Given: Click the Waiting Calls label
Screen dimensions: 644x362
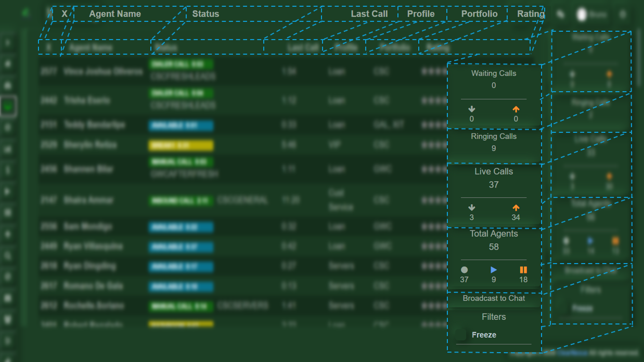Looking at the screenshot, I should (x=494, y=73).
